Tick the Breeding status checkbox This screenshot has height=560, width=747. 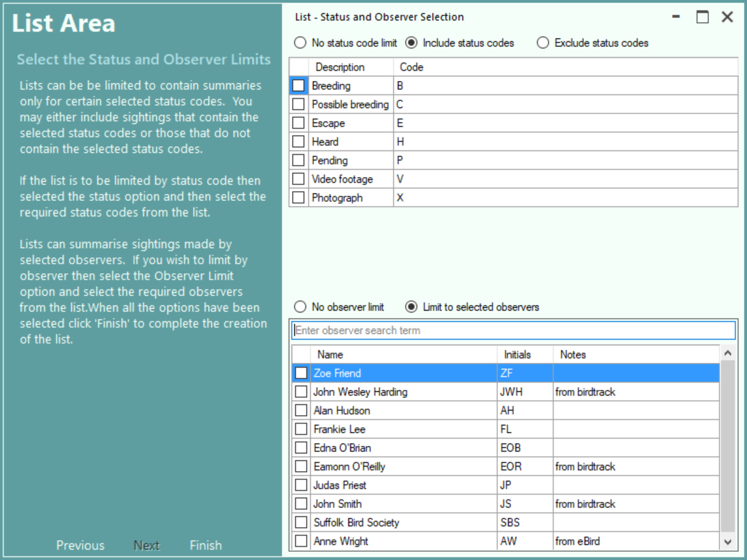coord(299,86)
